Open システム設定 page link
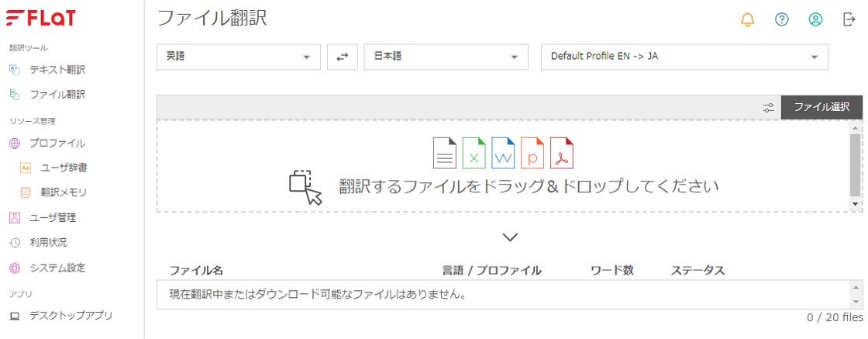Image resolution: width=868 pixels, height=339 pixels. (57, 268)
